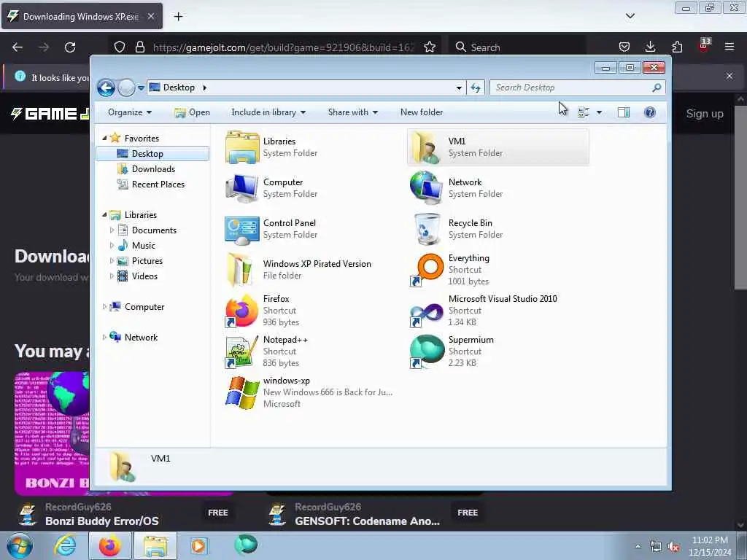Open the Libraries system folder icon
Viewport: 747px width, 560px height.
click(242, 147)
